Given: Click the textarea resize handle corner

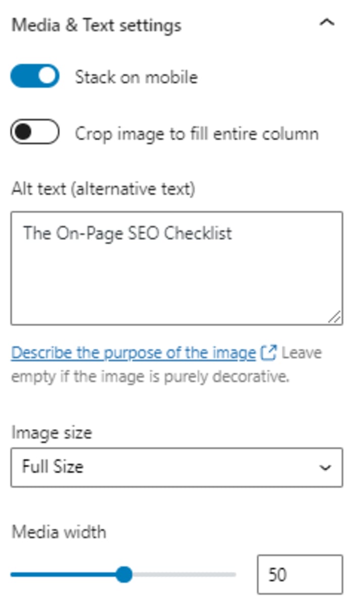Looking at the screenshot, I should pyautogui.click(x=335, y=317).
